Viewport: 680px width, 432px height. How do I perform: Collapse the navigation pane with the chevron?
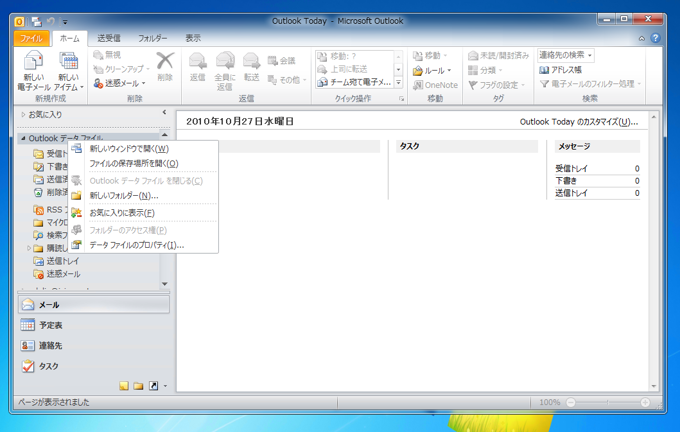(x=164, y=112)
